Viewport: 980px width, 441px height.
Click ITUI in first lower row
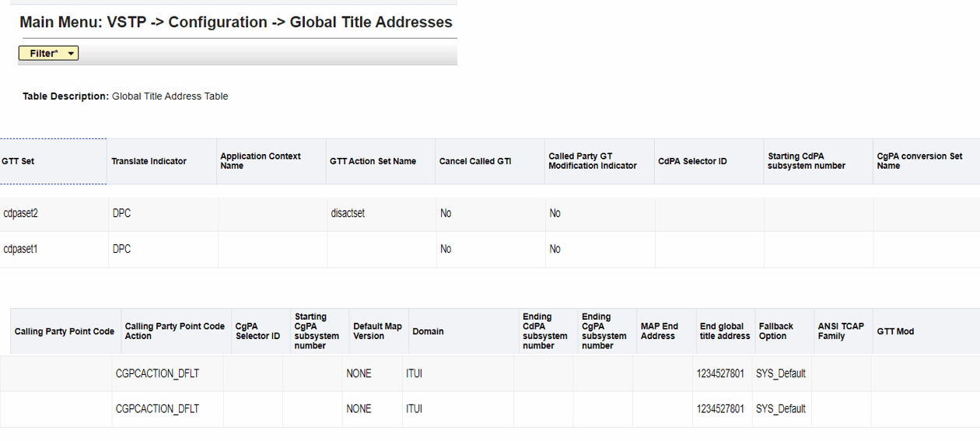pyautogui.click(x=414, y=373)
